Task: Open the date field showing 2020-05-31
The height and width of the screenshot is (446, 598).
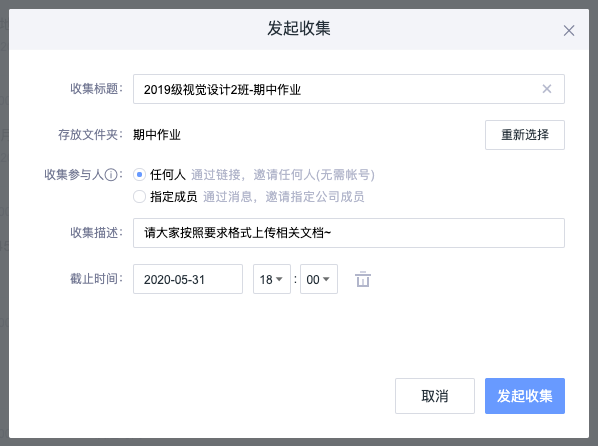Action: point(188,279)
